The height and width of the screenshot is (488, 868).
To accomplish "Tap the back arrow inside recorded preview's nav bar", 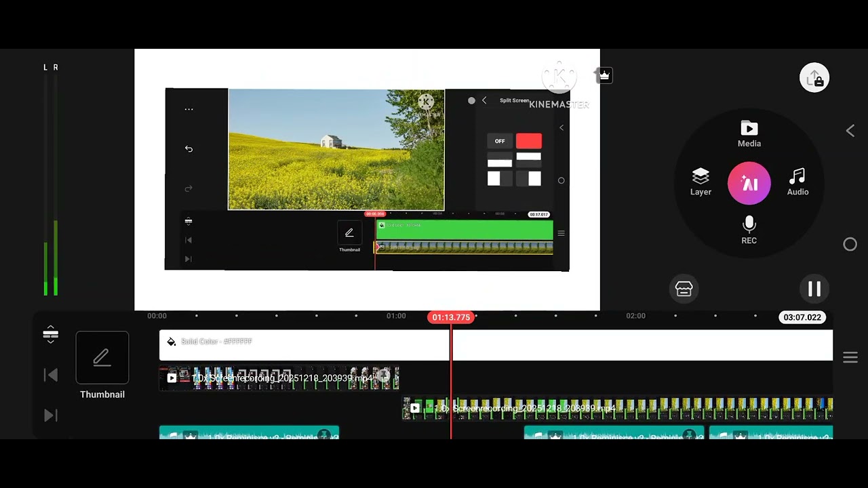I will [561, 127].
